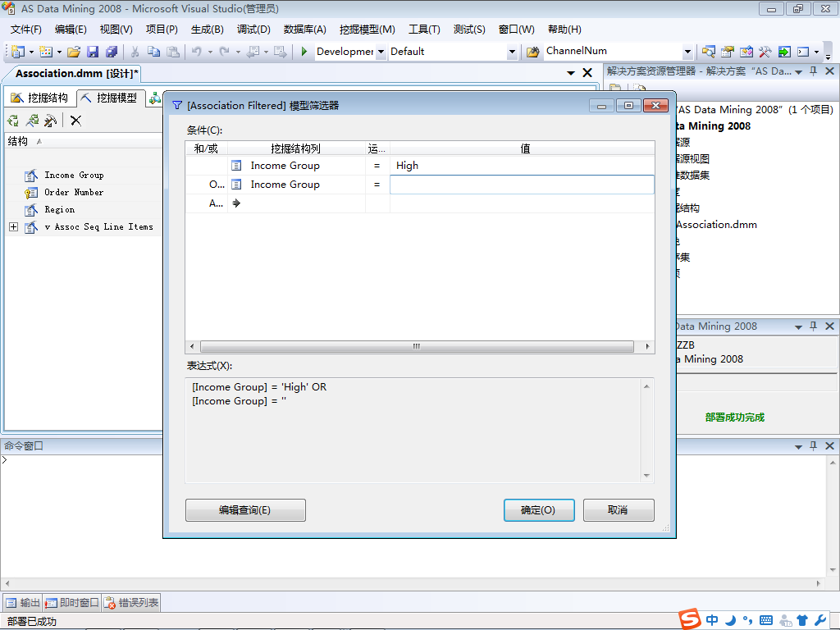Switch to the 错误列表 tab

click(132, 603)
